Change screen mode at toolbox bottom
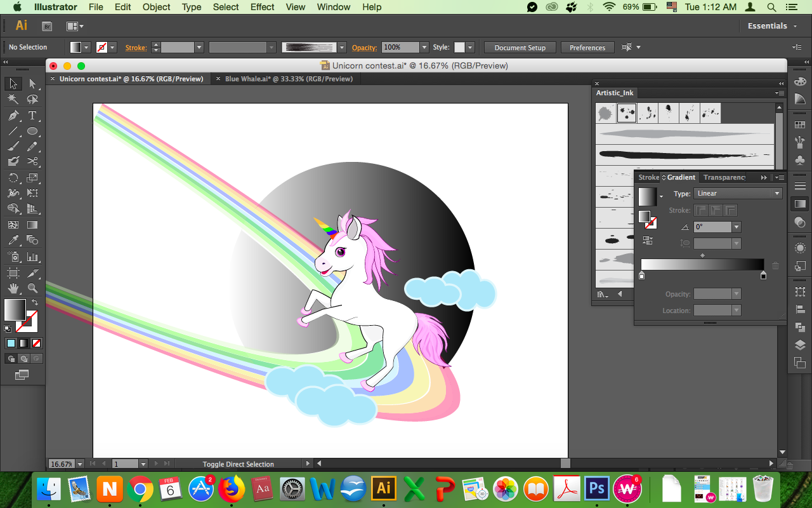812x508 pixels. point(22,375)
